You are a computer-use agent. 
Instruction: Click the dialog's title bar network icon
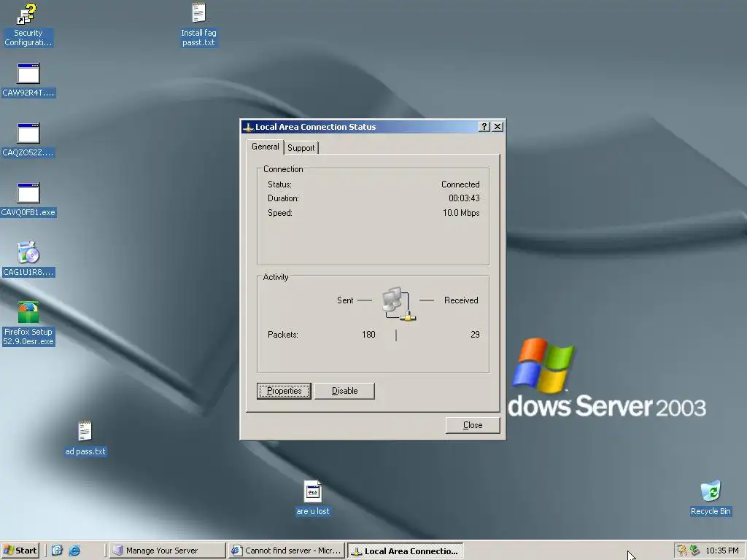[x=248, y=127]
